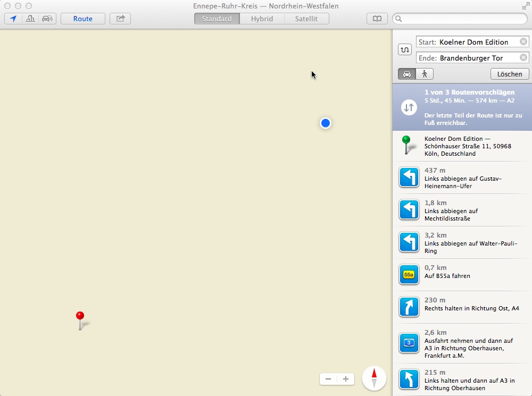
Task: Open the share menu icon
Action: point(120,19)
